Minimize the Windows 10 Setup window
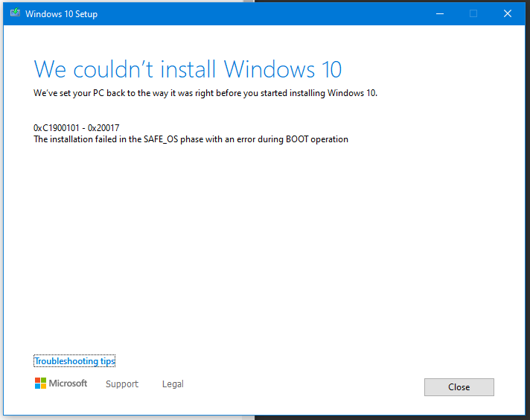The image size is (530, 420). pos(440,13)
